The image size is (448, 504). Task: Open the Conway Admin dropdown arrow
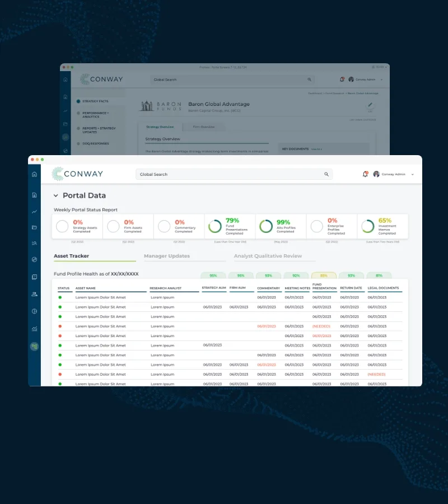point(413,174)
